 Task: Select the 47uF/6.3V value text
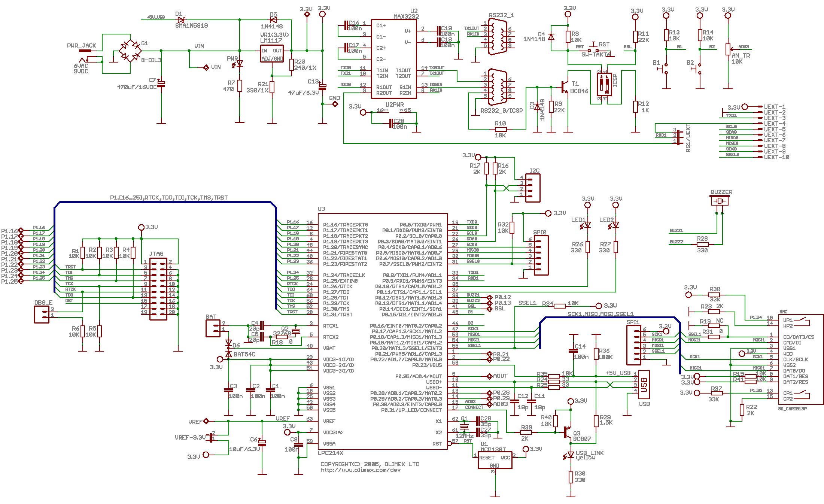[303, 92]
